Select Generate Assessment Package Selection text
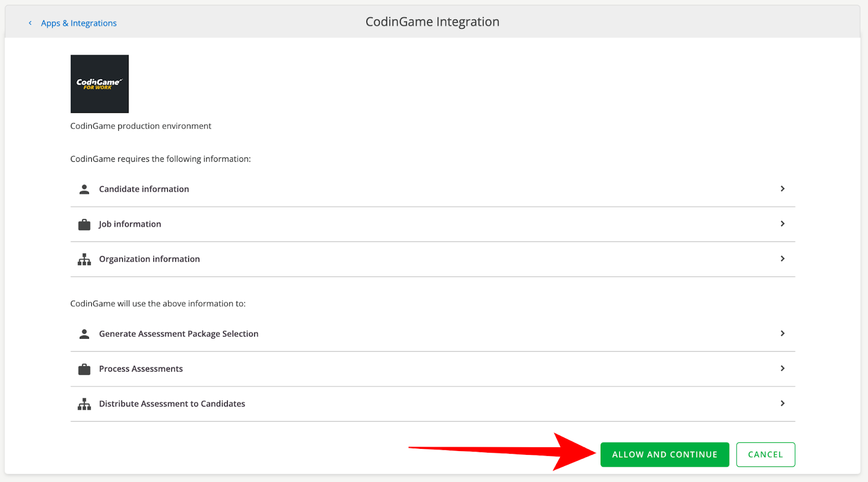Image resolution: width=868 pixels, height=482 pixels. [178, 334]
